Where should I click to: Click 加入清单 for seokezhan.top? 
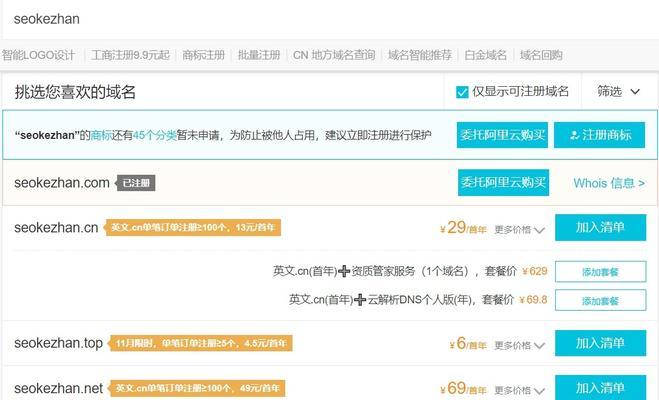601,343
